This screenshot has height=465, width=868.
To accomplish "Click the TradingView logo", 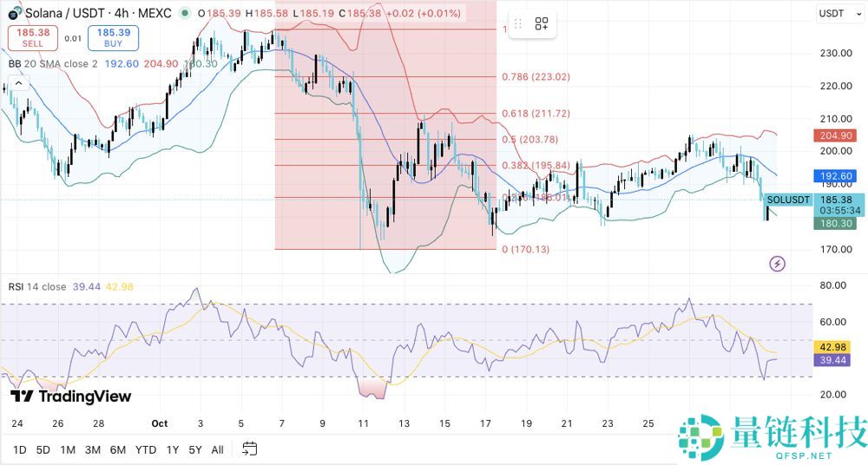I will [71, 396].
